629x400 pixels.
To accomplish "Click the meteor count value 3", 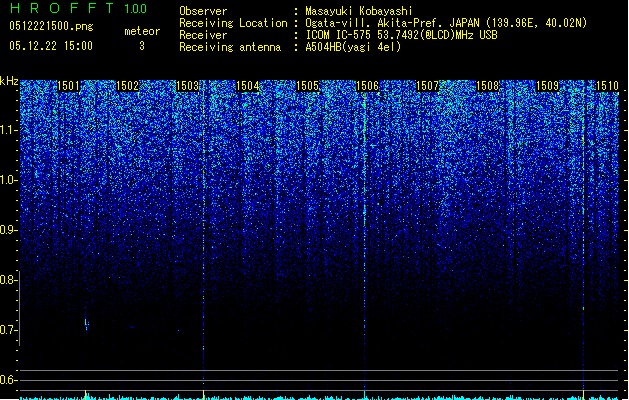I will [x=142, y=46].
